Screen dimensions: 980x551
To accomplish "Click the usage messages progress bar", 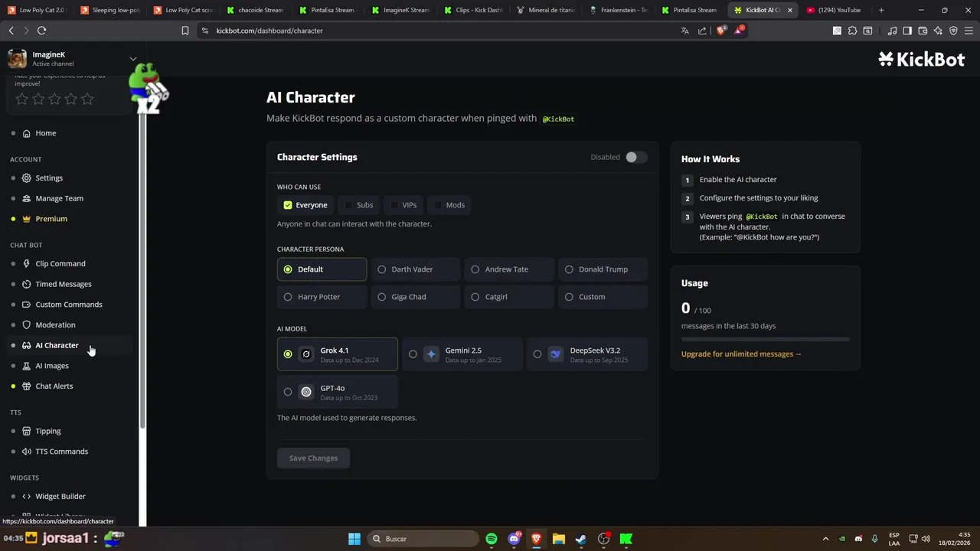I will coord(766,339).
